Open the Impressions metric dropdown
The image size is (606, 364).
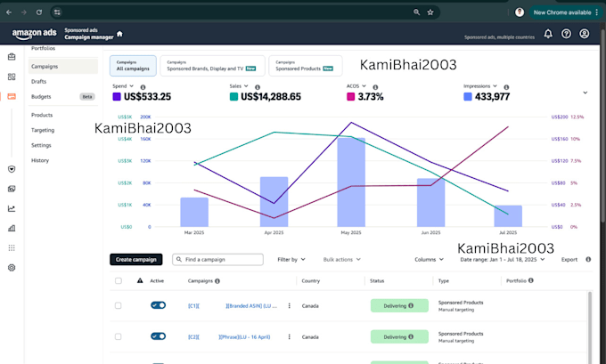pyautogui.click(x=480, y=86)
